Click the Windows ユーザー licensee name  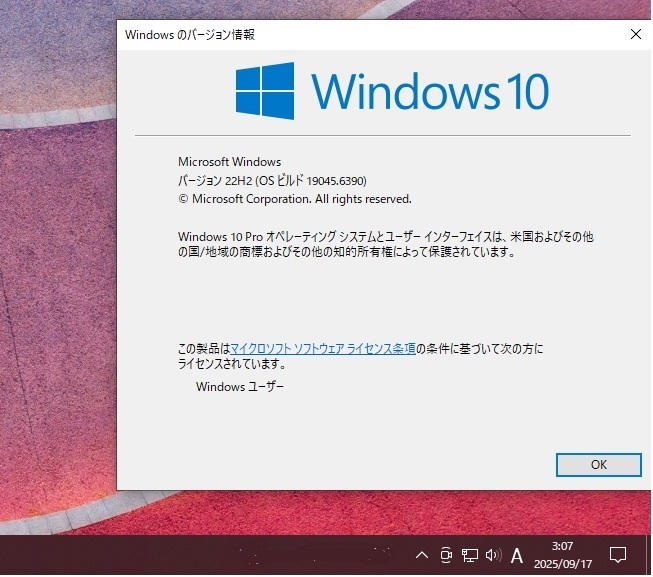[x=240, y=388]
